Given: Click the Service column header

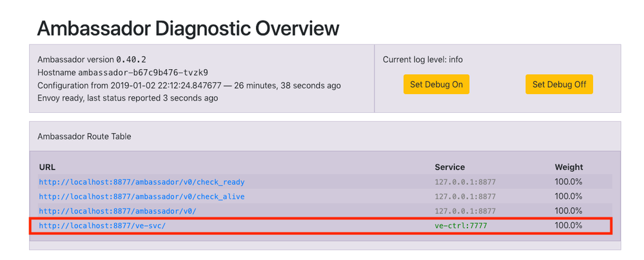Looking at the screenshot, I should pos(449,167).
